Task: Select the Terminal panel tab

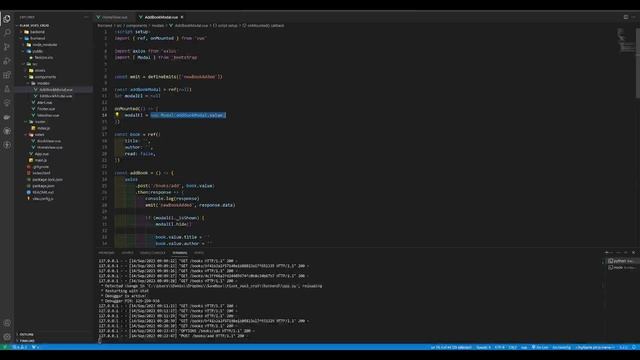Action: coord(180,253)
